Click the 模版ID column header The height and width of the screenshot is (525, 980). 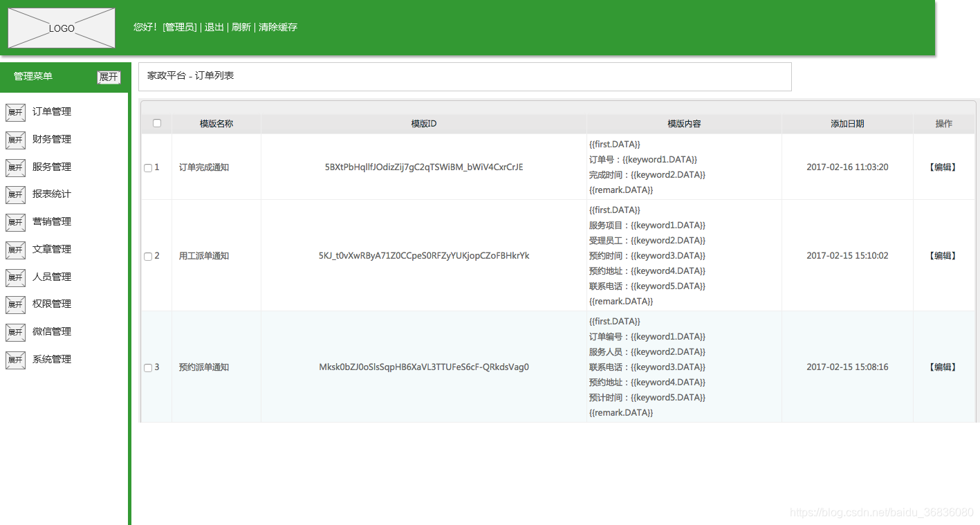click(424, 124)
